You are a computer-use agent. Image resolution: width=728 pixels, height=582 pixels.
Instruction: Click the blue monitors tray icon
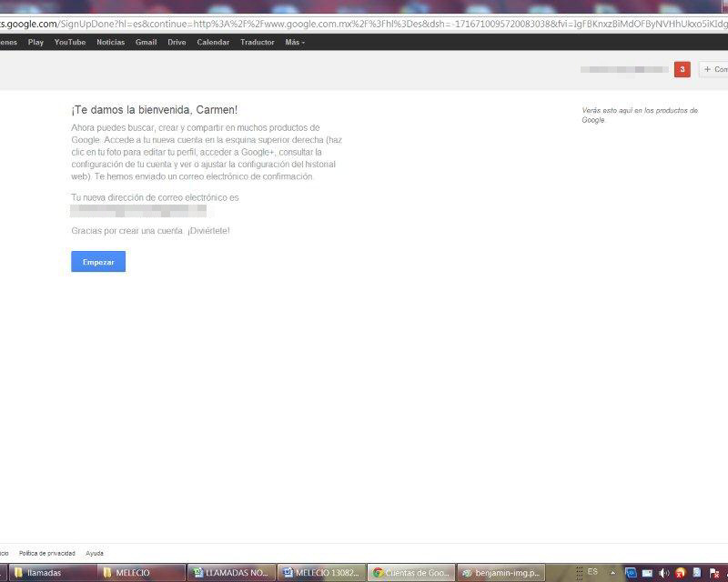click(x=631, y=573)
